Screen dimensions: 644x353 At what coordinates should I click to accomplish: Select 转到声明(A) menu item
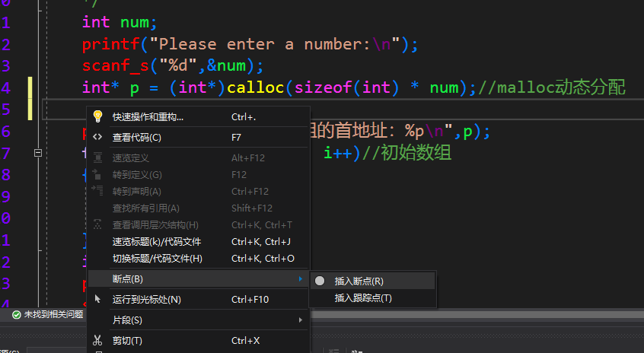(x=199, y=192)
